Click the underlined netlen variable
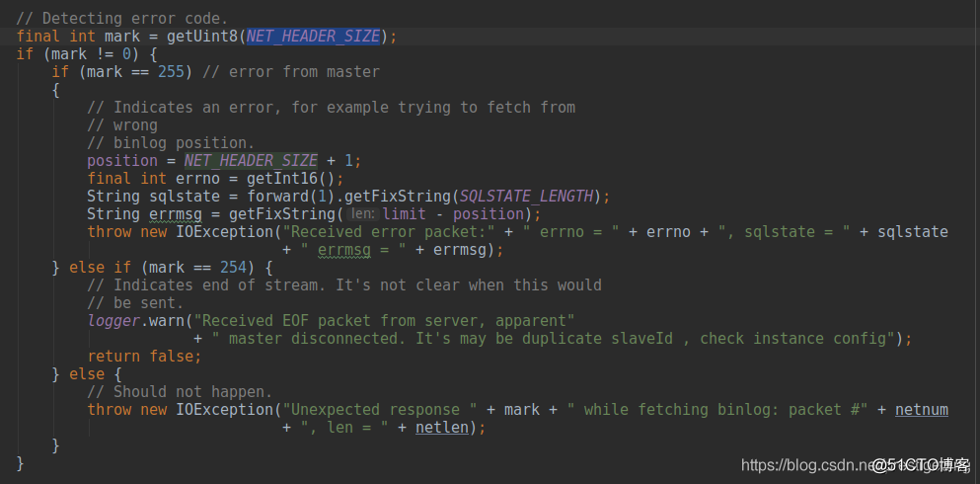This screenshot has width=980, height=484. tap(442, 428)
